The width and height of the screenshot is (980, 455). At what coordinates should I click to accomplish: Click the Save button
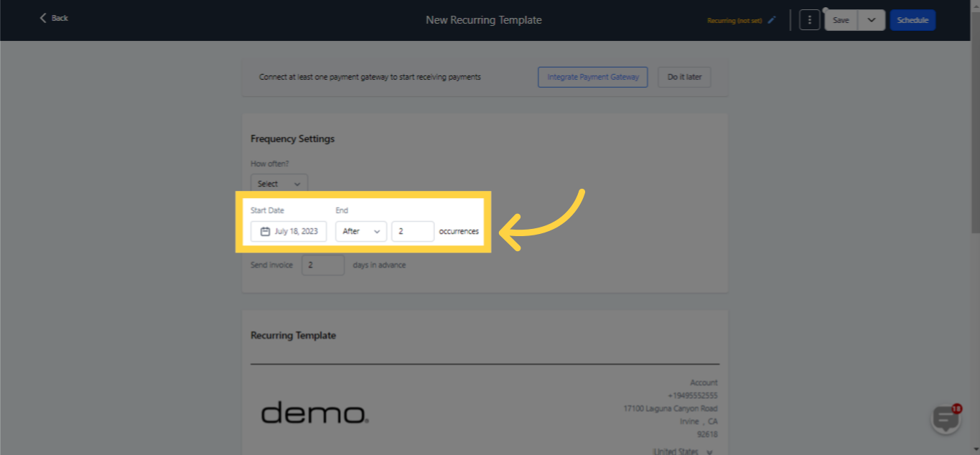point(841,20)
